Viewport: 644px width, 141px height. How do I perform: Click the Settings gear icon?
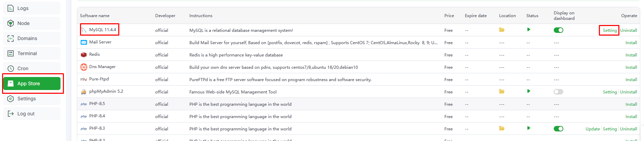click(x=11, y=99)
